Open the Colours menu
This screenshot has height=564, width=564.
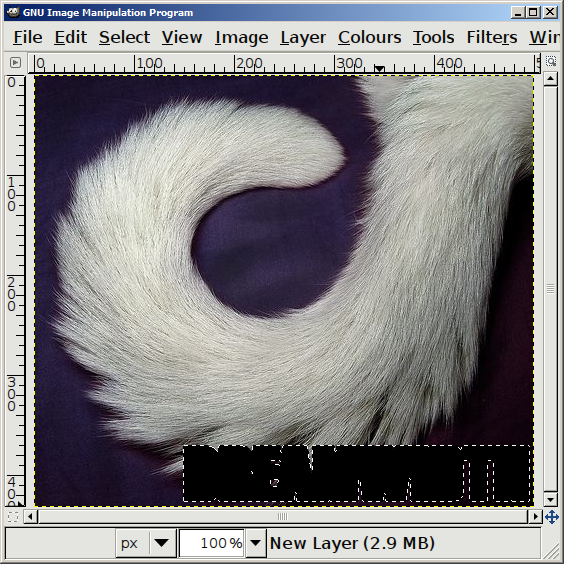(x=369, y=37)
